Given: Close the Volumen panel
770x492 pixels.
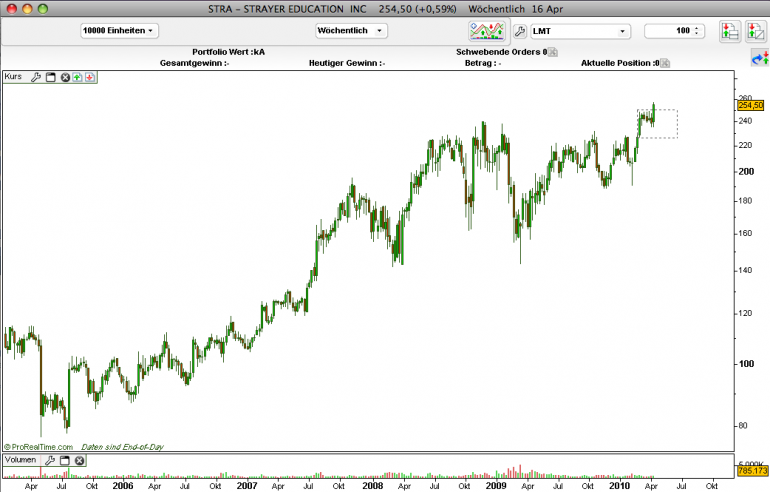Looking at the screenshot, I should click(80, 460).
